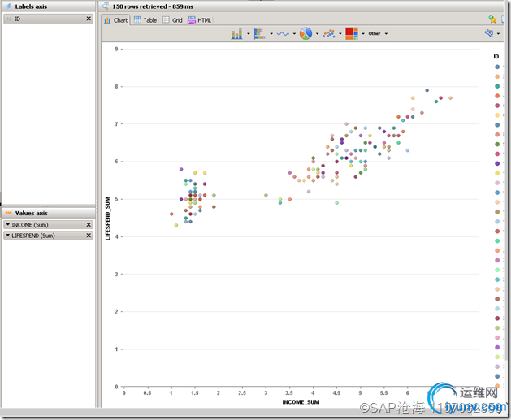Click the second light-orange legend ID swatch
Viewport: 511px width, 420px height.
click(x=497, y=76)
